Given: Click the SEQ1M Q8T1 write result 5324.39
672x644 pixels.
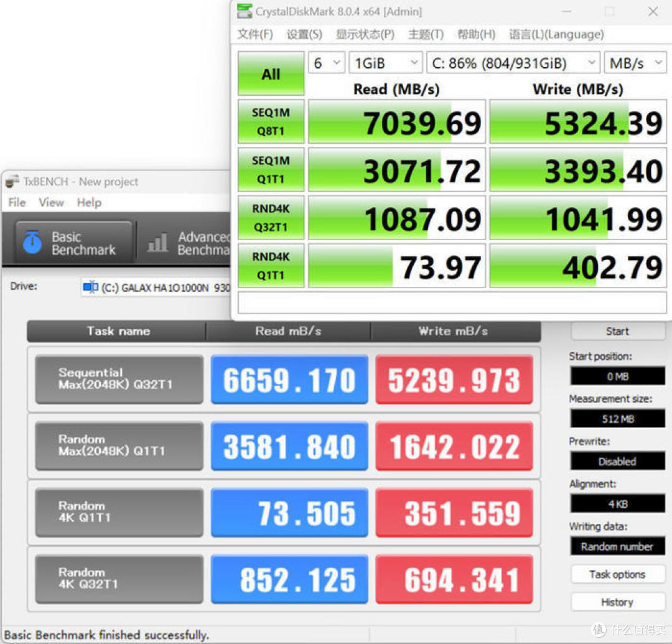Looking at the screenshot, I should click(x=578, y=122).
